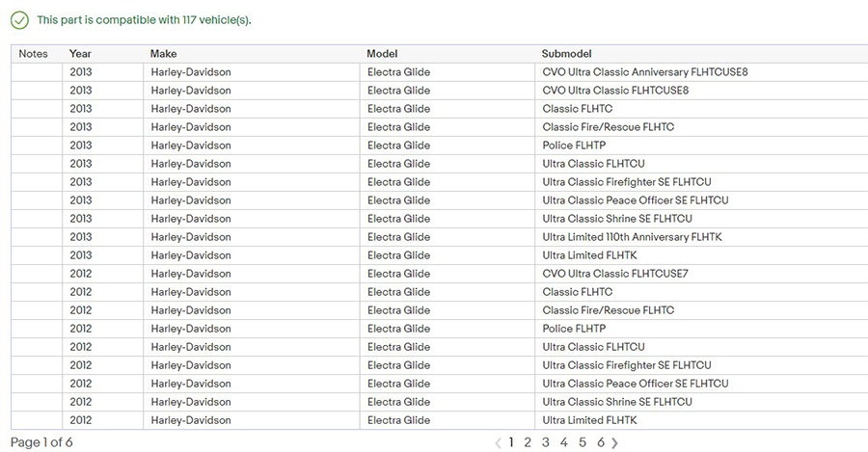
Task: Select 'CVO Ultra Classic FLHTCUSE8' submodel cell
Action: coord(701,91)
